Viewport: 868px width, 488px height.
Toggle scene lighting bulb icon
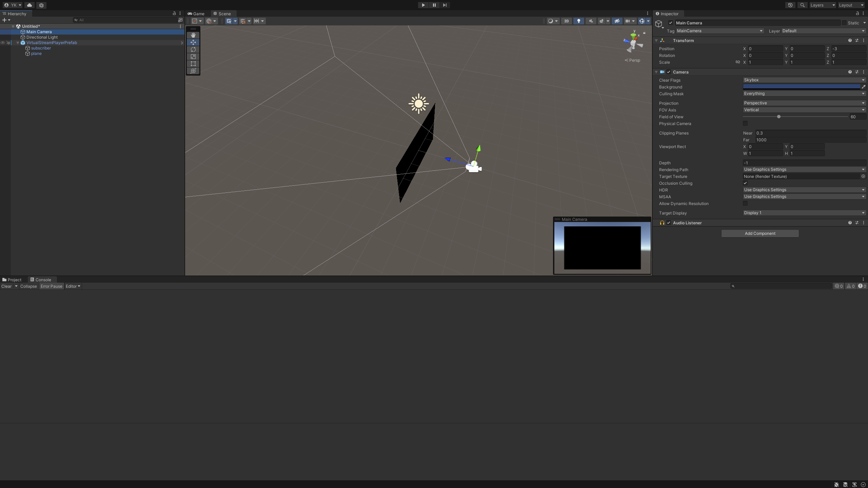pos(578,21)
